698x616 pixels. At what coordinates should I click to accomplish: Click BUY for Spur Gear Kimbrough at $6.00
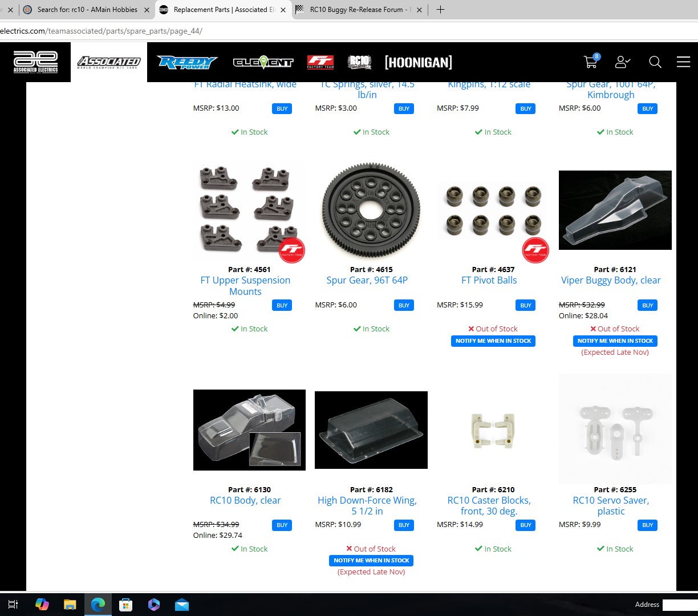[648, 108]
